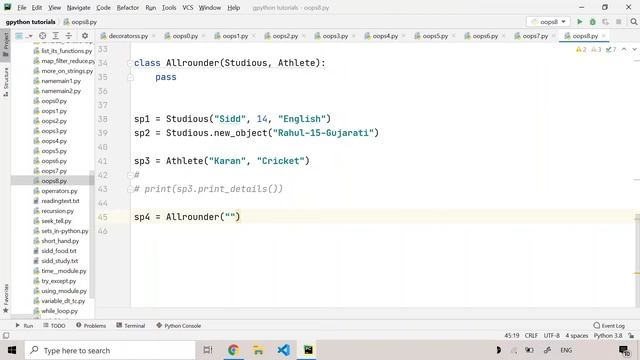Start debugging with the bug icon
Image resolution: width=640 pixels, height=360 pixels.
pyautogui.click(x=593, y=22)
